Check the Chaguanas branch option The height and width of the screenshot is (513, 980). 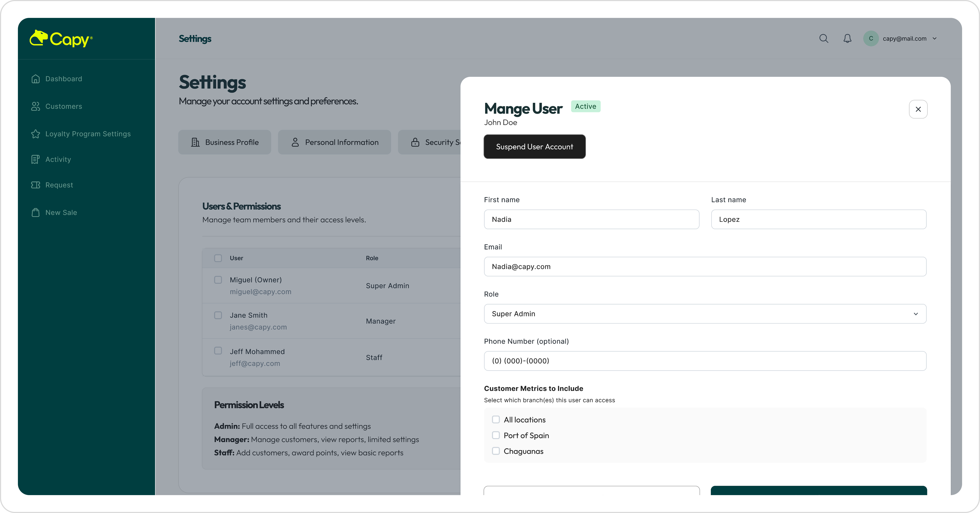496,451
